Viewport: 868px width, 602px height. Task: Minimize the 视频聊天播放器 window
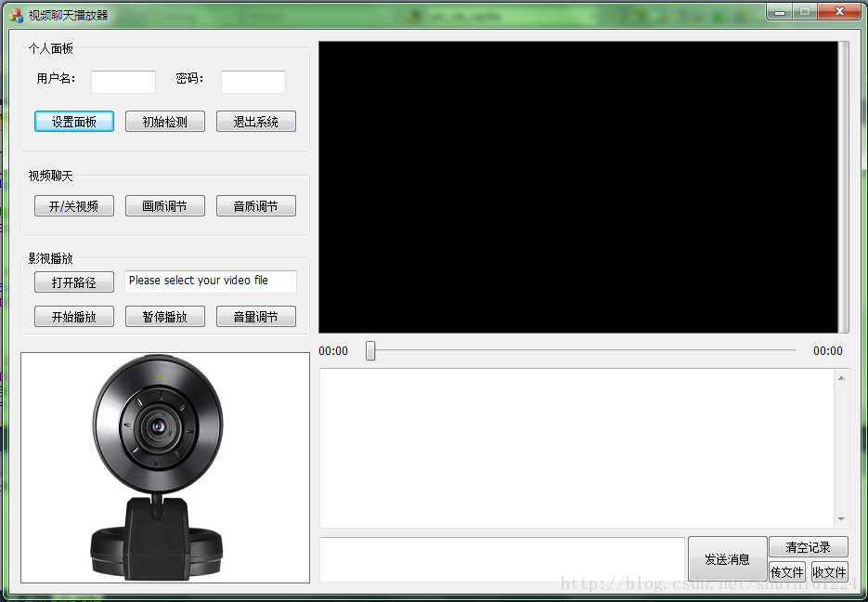pos(780,11)
